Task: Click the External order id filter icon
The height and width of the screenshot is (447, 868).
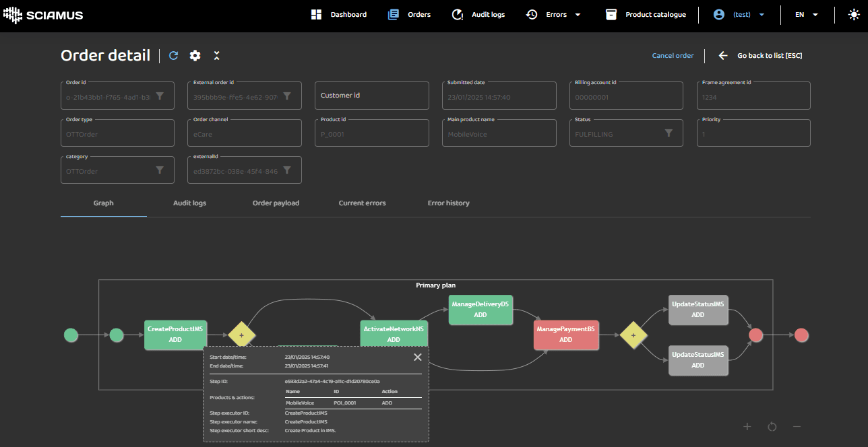Action: coord(287,96)
